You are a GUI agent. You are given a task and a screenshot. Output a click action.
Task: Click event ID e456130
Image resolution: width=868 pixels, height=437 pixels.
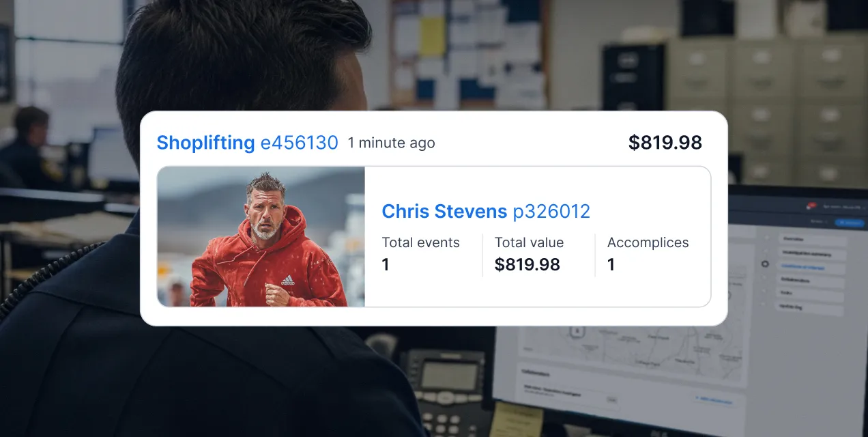300,143
